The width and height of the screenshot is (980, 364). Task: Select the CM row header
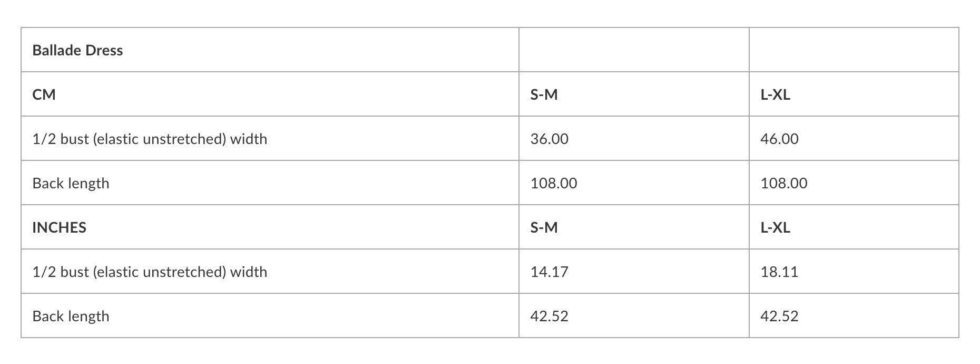(44, 94)
